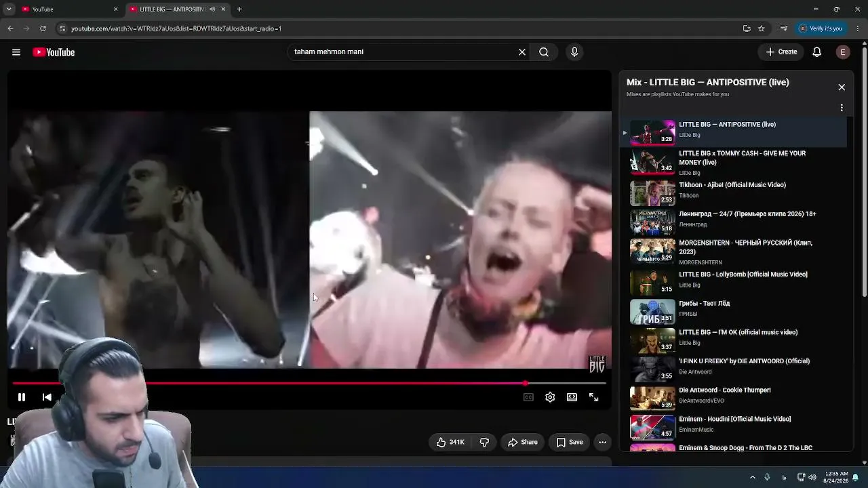Play Eminem & Snoop Dogg mix item
This screenshot has width=868, height=488.
[735, 447]
